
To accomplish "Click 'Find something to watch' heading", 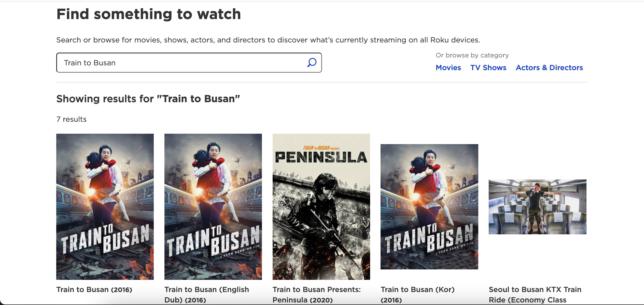I will (x=149, y=14).
